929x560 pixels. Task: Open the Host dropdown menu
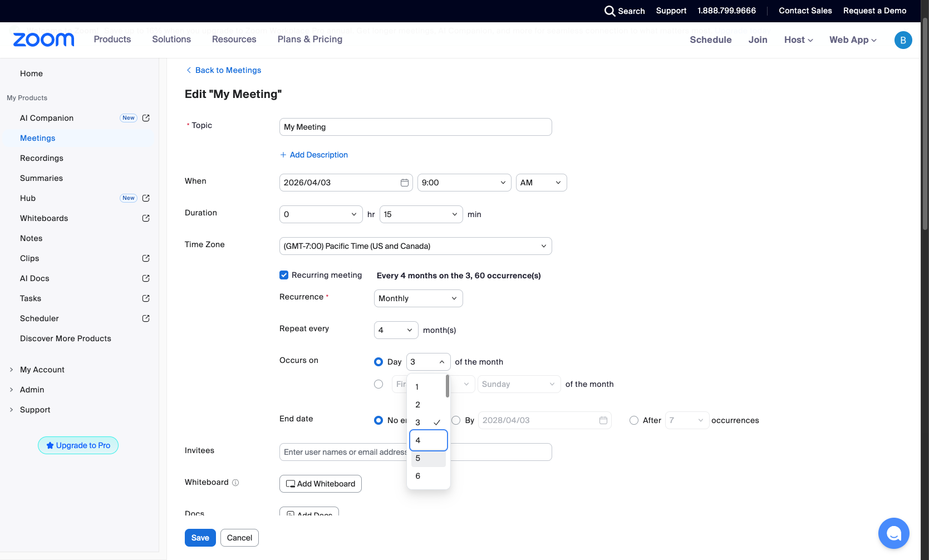point(799,40)
